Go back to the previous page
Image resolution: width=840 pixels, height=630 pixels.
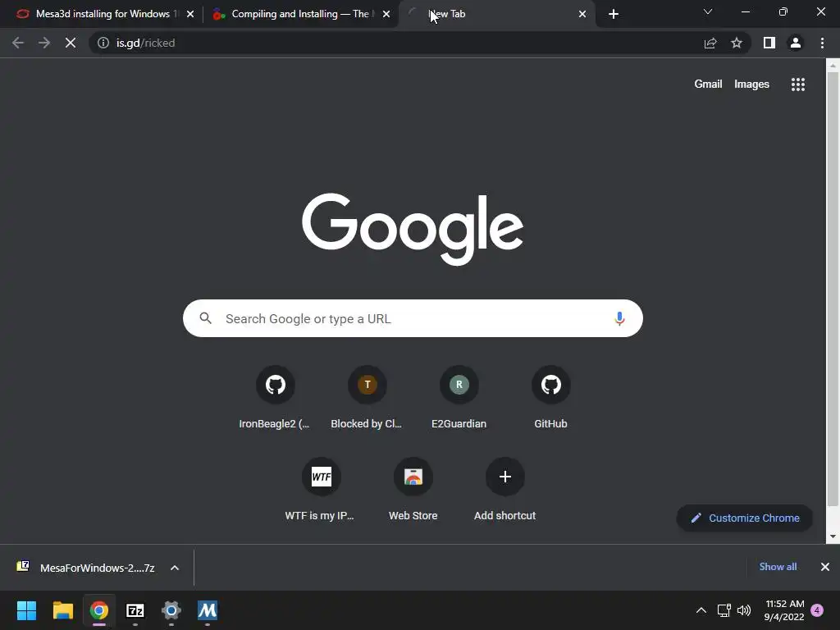18,43
